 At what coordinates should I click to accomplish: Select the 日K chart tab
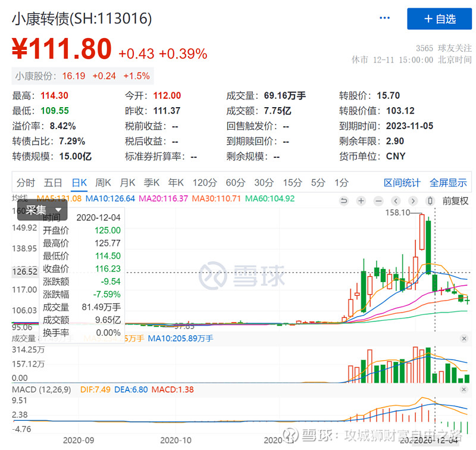coord(79,183)
